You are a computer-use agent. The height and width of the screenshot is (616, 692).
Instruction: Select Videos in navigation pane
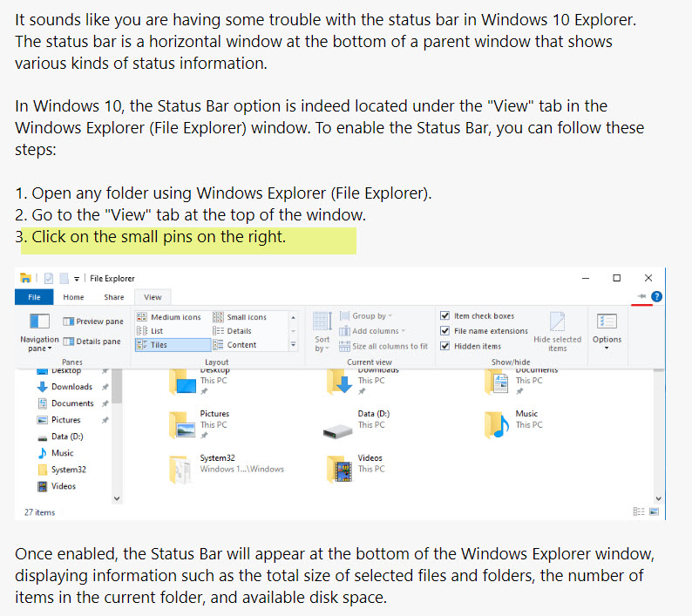pos(57,486)
